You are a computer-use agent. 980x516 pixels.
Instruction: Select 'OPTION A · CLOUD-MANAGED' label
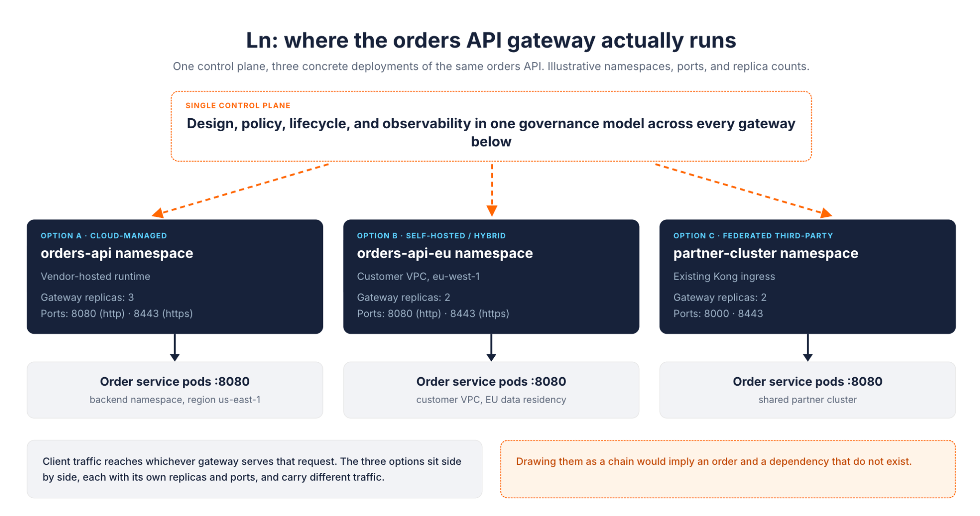coord(104,236)
